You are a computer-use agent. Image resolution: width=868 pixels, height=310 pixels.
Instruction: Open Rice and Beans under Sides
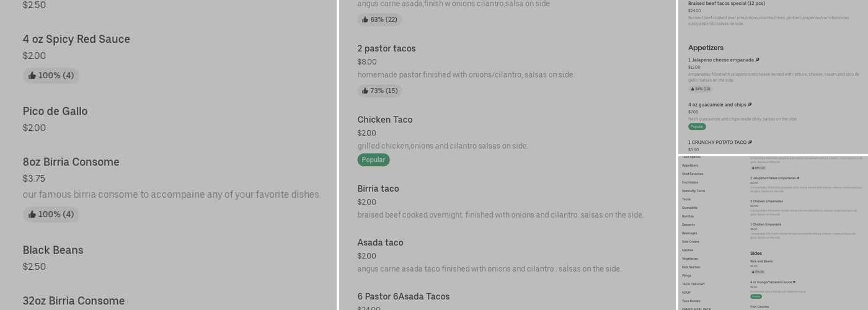(x=761, y=261)
